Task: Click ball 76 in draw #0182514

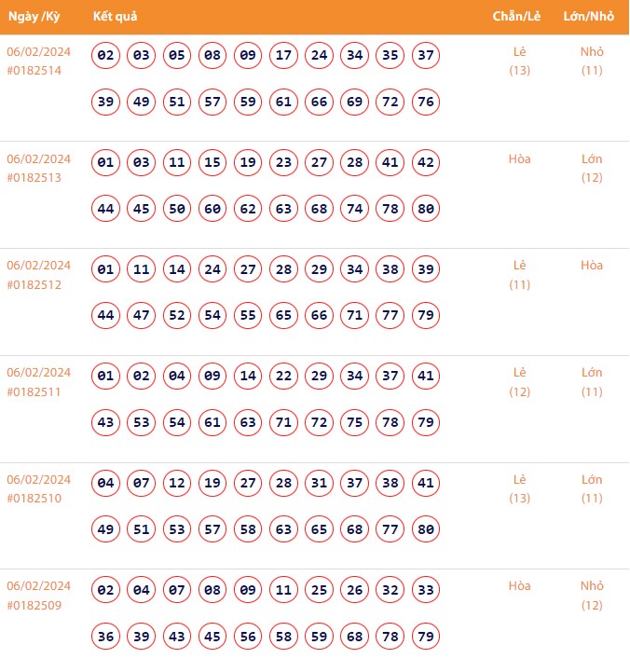Action: point(426,102)
